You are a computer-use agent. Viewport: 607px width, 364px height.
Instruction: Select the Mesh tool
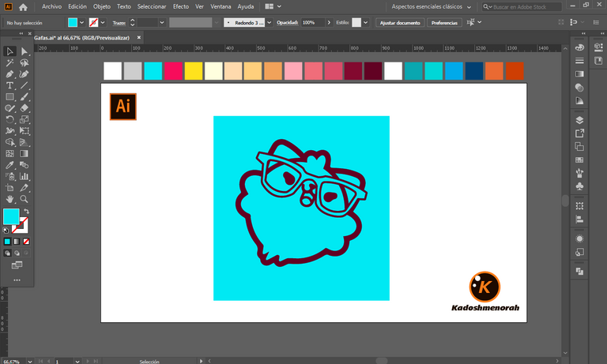coord(9,153)
